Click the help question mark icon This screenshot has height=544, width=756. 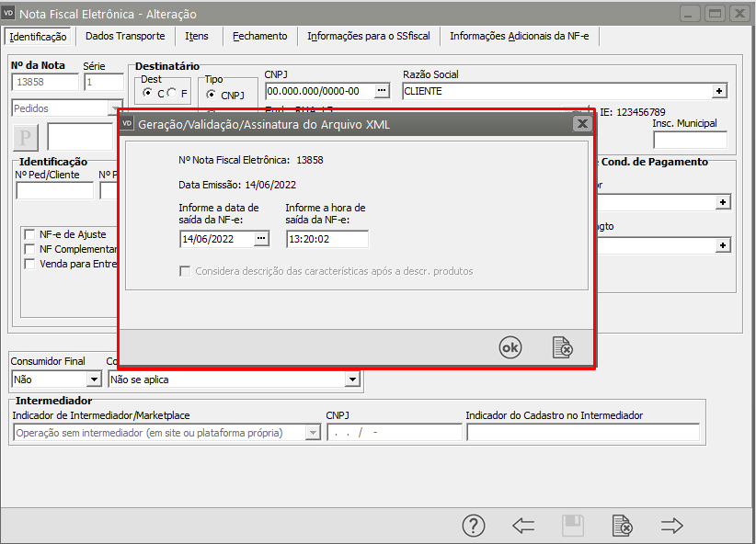point(473,526)
